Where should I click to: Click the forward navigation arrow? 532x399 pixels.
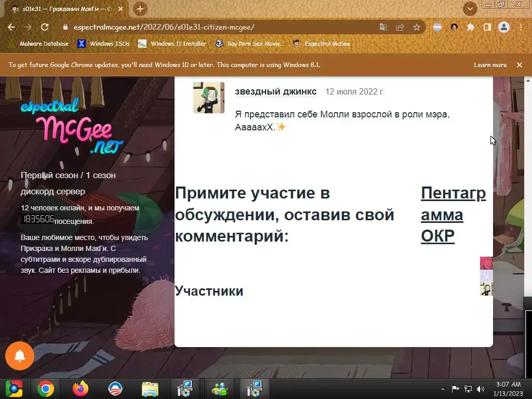(x=28, y=27)
